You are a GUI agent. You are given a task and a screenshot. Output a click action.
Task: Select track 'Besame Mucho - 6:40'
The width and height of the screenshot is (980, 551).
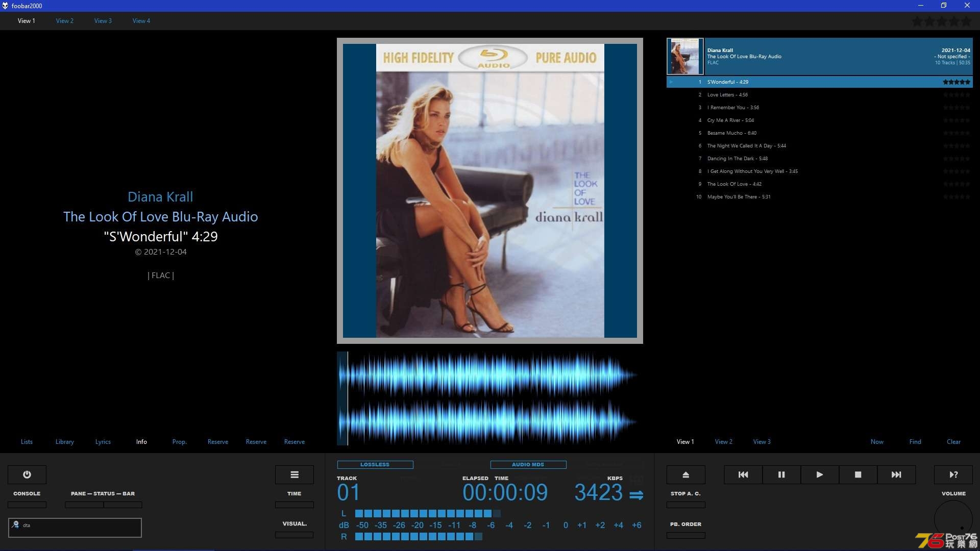tap(819, 133)
